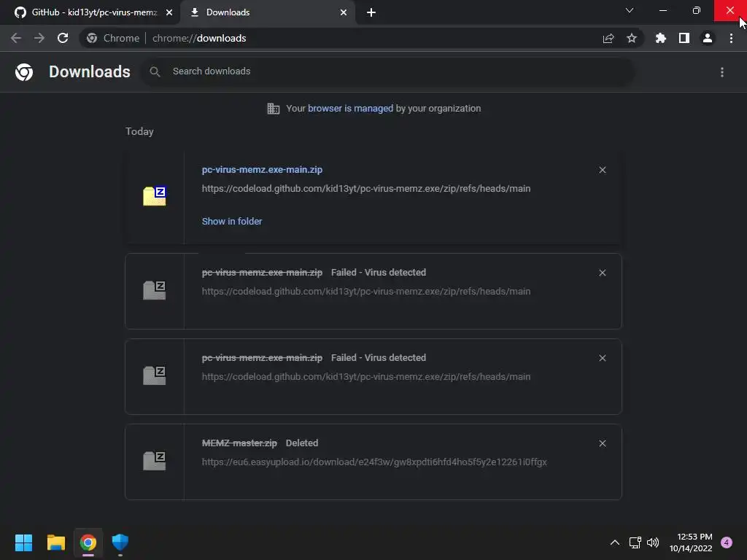
Task: Minimize the Chrome window
Action: point(663,10)
